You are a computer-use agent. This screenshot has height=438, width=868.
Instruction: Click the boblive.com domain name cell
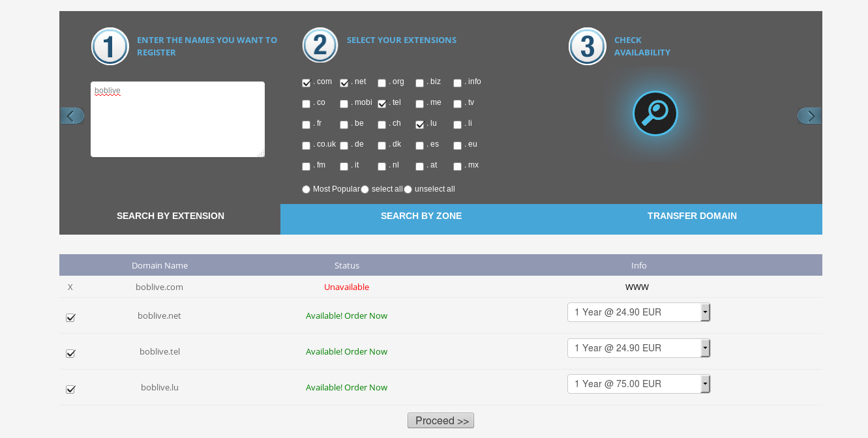pyautogui.click(x=159, y=287)
